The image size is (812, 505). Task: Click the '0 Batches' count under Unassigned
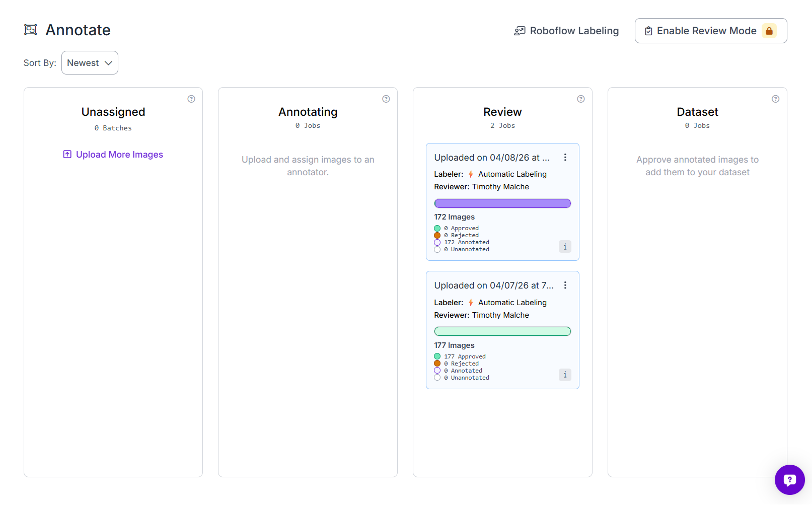point(113,128)
